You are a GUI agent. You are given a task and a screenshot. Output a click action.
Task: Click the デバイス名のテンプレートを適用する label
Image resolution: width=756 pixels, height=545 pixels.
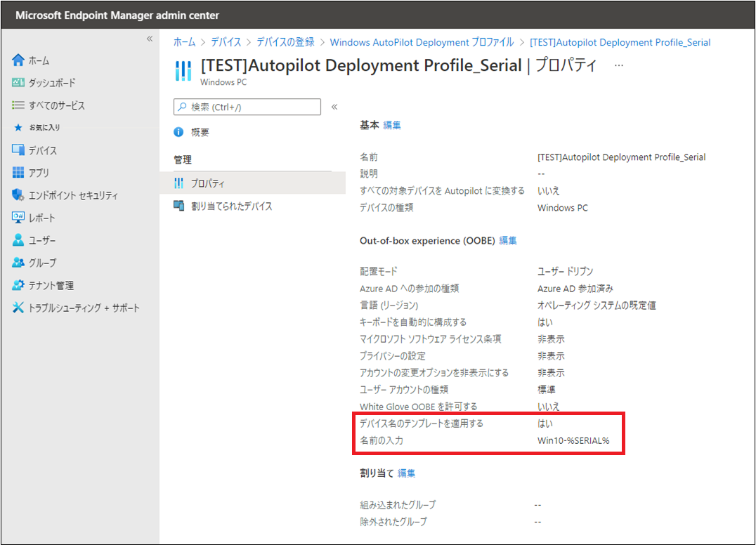coord(422,423)
